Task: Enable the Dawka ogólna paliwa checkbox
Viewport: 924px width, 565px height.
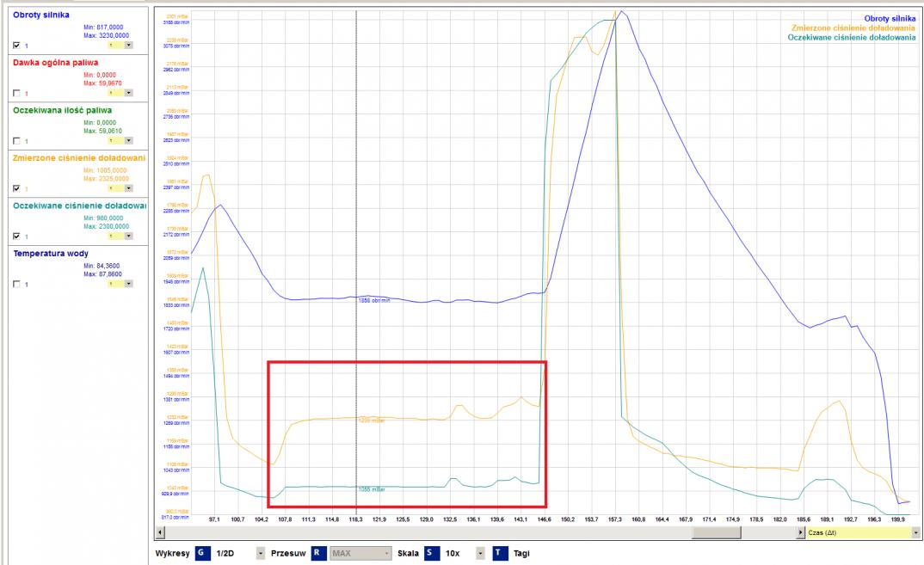Action: 17,93
